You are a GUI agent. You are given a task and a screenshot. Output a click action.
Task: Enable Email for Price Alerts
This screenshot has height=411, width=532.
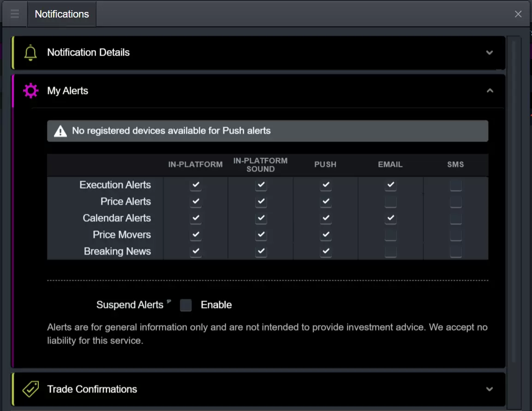(390, 202)
